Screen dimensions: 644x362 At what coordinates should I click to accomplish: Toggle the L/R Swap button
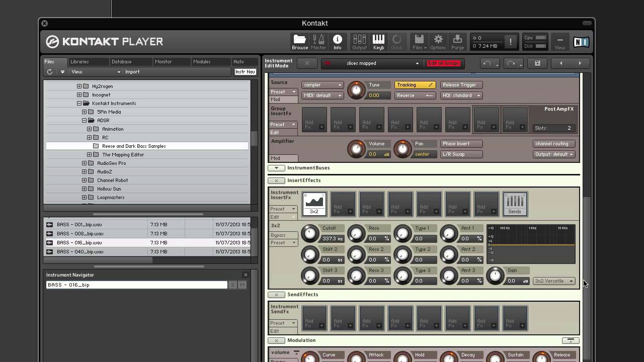coord(461,154)
